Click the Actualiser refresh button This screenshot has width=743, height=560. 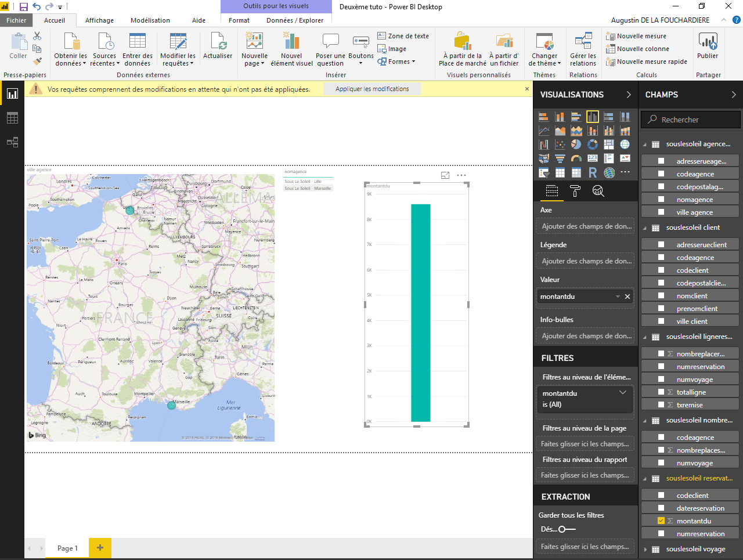218,46
